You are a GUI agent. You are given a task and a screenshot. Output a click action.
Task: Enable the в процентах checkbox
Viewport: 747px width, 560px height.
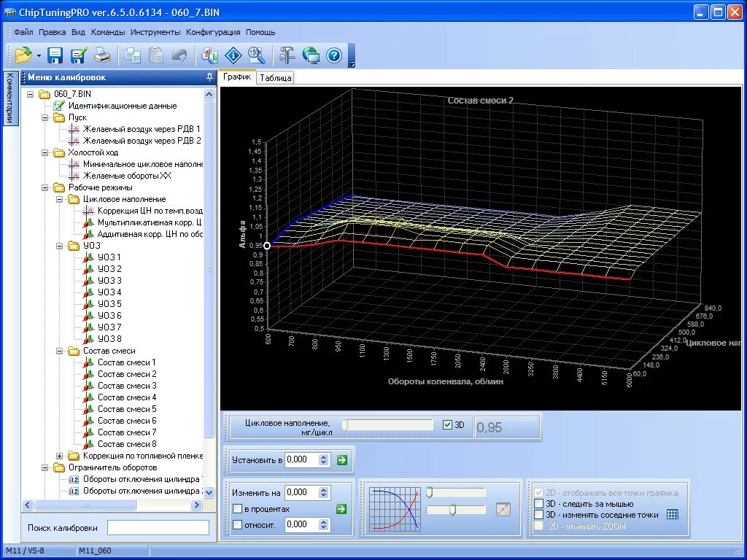click(x=237, y=509)
